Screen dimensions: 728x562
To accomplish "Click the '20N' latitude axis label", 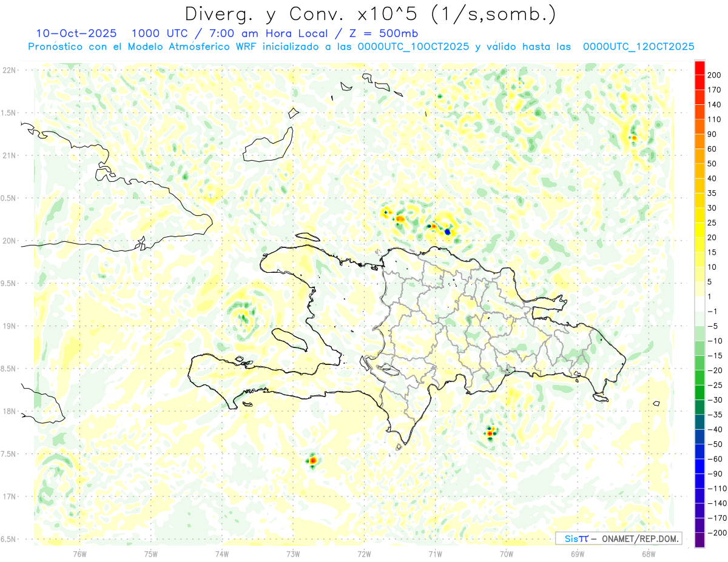I will 9,241.
